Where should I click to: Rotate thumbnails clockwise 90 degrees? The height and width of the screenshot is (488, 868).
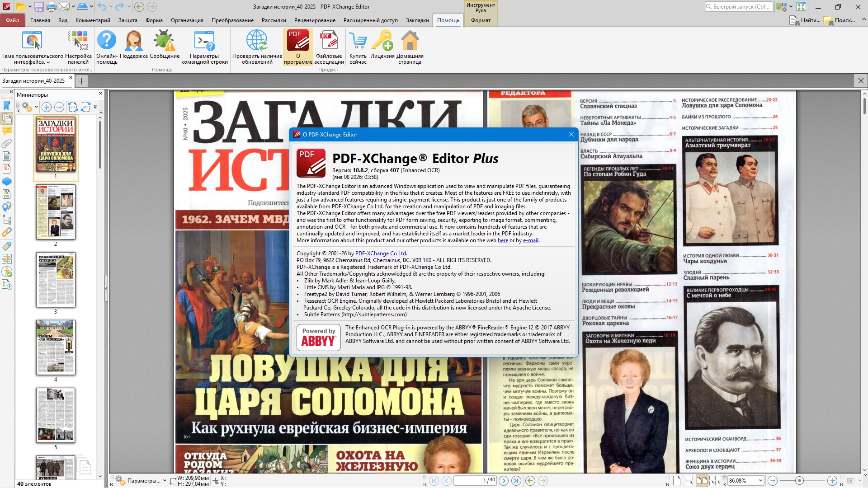(x=85, y=107)
